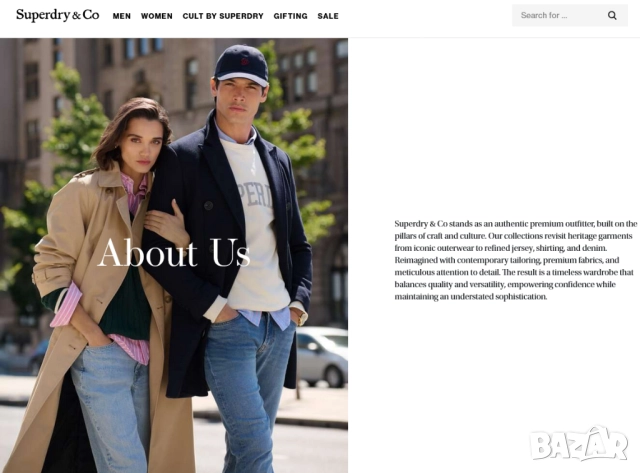
Task: Click the man's navy baseball cap
Action: (x=242, y=64)
